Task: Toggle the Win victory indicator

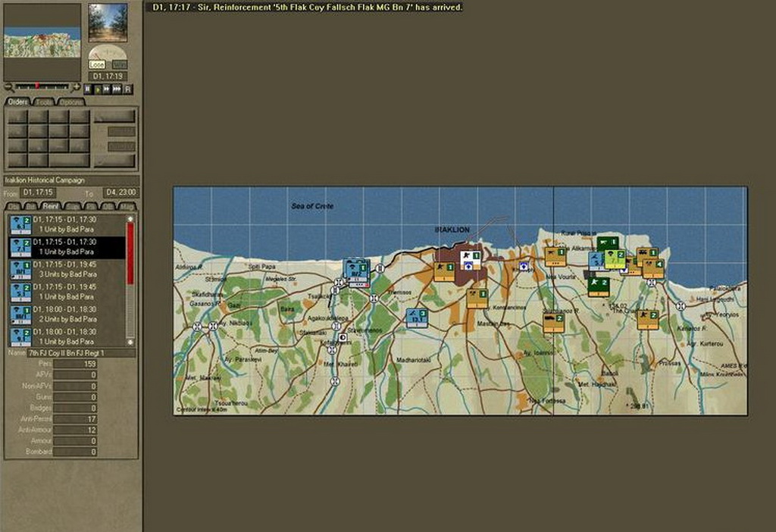Action: (x=119, y=65)
